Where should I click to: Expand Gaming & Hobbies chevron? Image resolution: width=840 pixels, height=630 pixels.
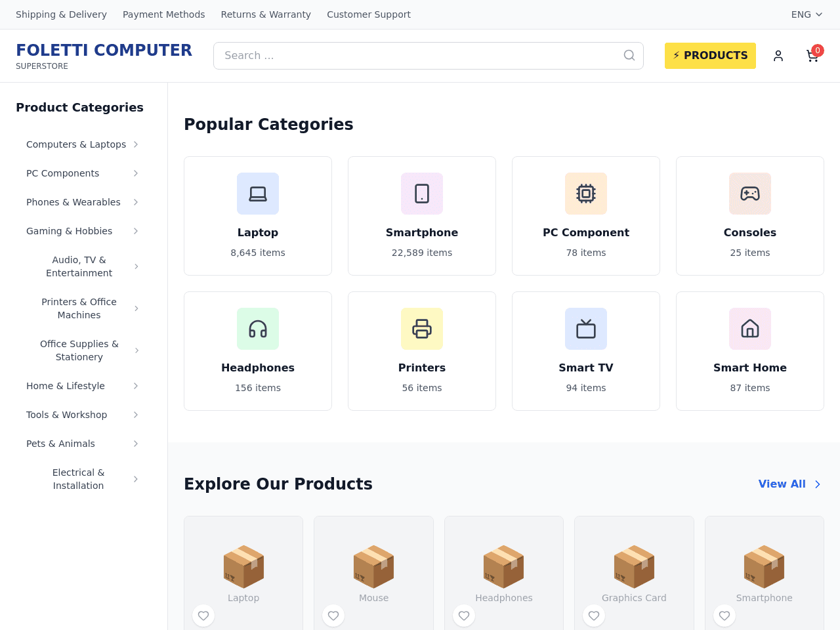136,231
